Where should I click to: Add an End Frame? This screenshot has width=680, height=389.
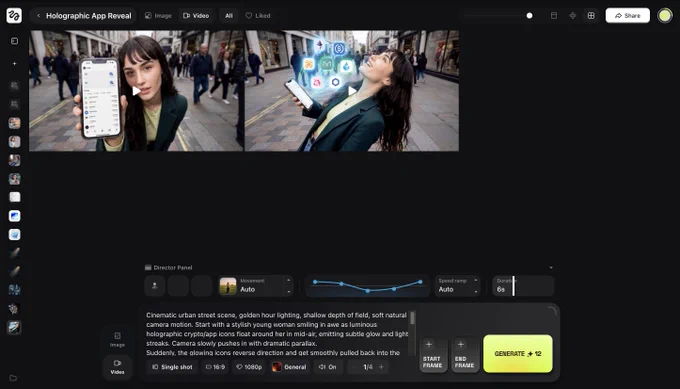464,354
